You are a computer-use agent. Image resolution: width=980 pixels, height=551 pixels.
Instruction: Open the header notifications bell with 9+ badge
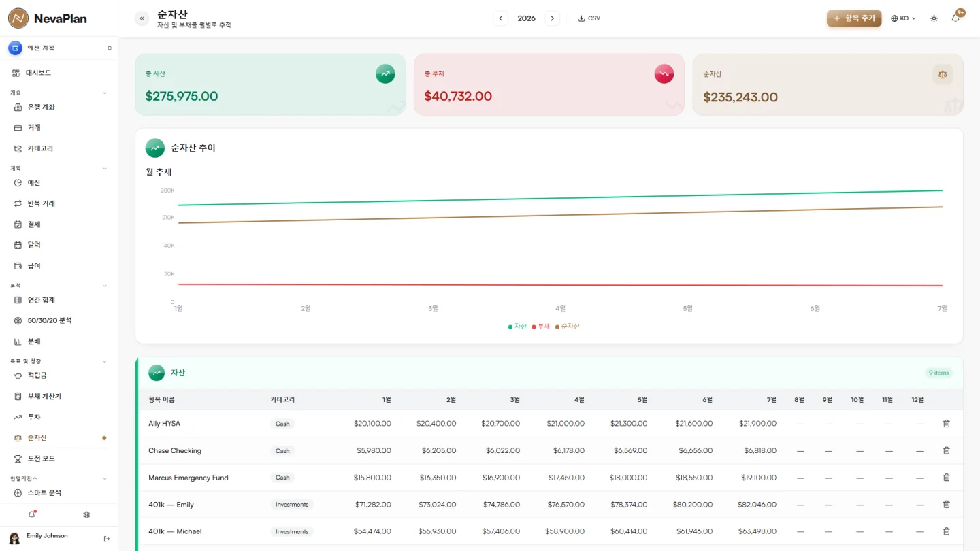click(955, 18)
